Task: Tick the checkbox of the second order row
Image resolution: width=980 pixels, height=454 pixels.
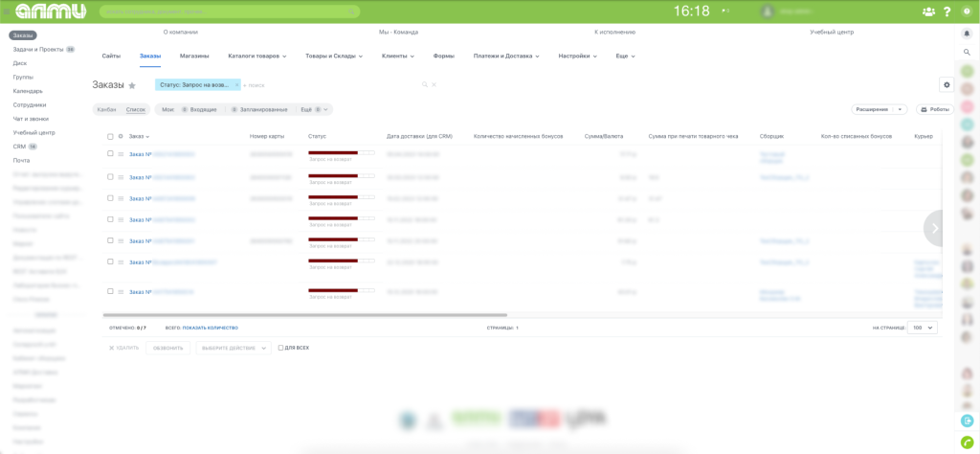Action: pyautogui.click(x=110, y=176)
